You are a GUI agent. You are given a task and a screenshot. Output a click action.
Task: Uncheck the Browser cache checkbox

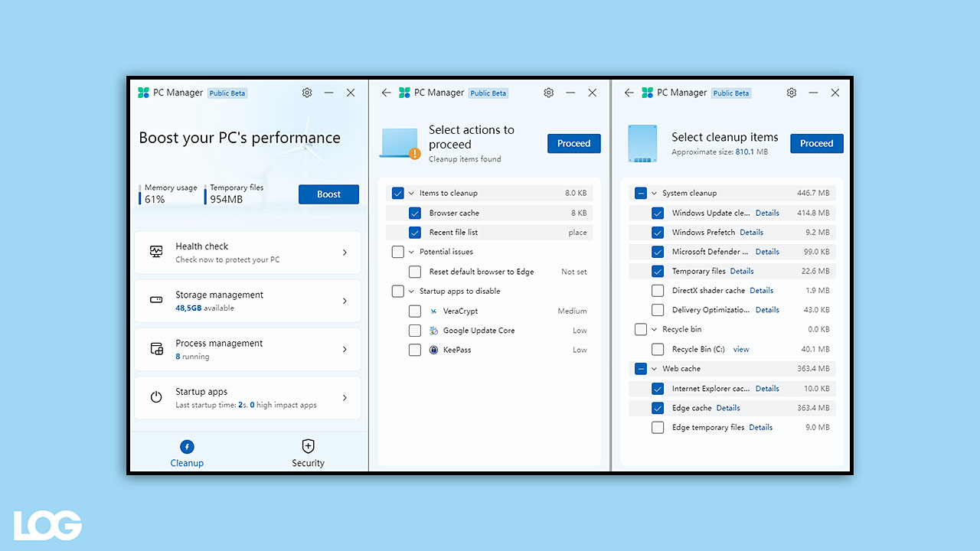415,213
